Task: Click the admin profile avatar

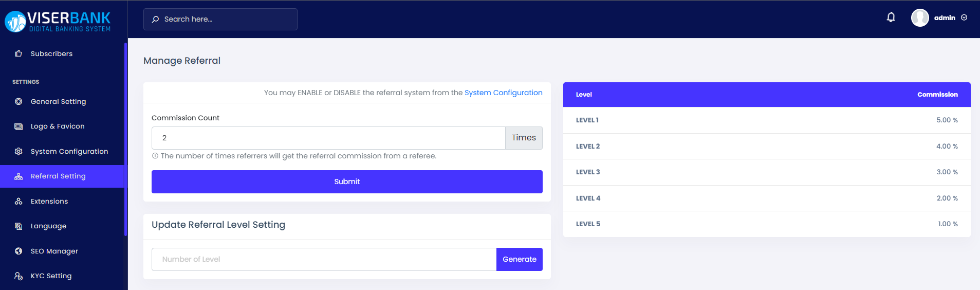Action: point(919,18)
